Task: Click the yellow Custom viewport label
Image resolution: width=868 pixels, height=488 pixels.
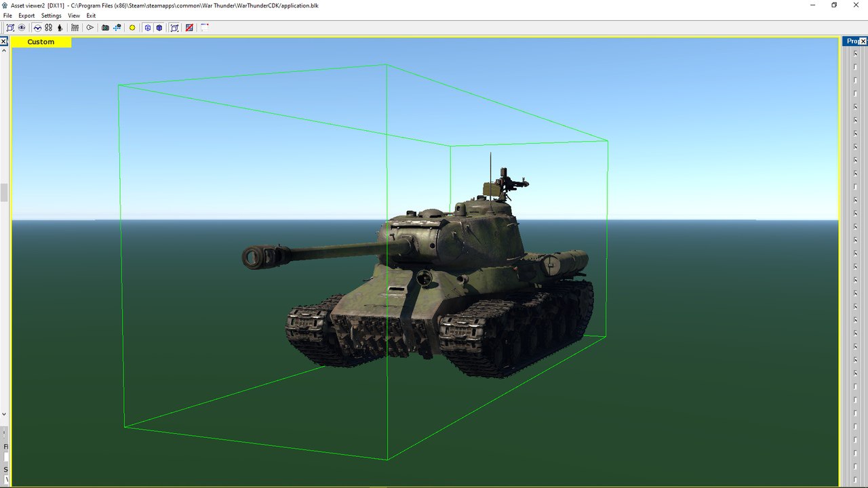Action: tap(41, 42)
